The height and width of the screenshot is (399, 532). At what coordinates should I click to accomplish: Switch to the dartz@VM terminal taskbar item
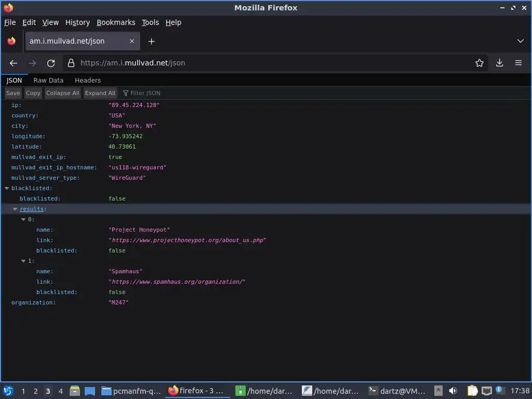click(397, 391)
